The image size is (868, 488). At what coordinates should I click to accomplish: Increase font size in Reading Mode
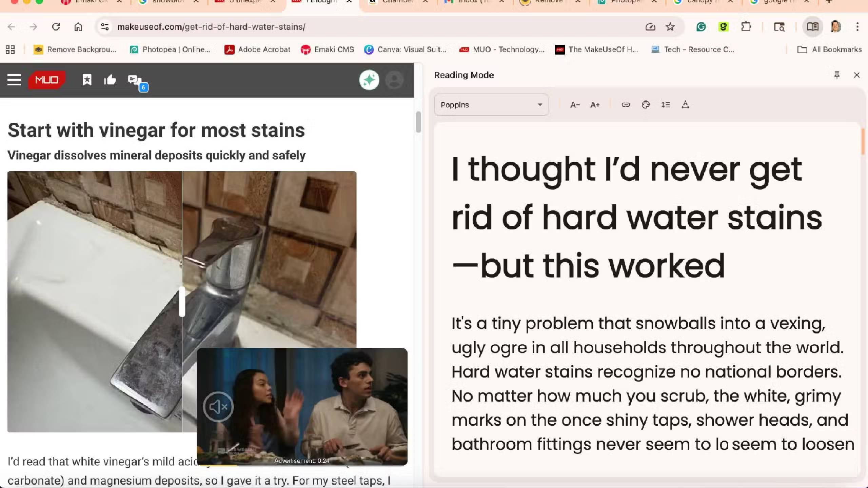595,105
